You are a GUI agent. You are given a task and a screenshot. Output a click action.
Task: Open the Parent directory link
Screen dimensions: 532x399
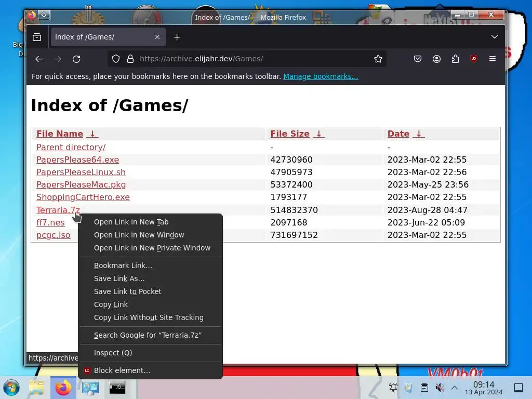point(71,147)
